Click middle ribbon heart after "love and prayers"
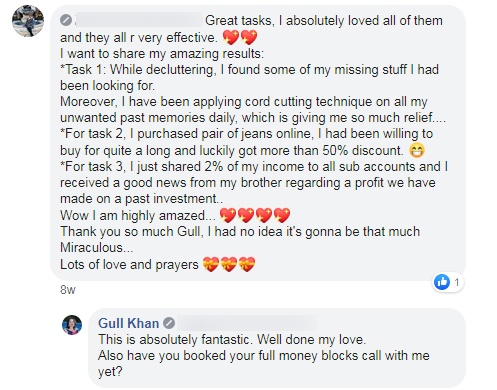This screenshot has height=390, width=497. point(229,264)
